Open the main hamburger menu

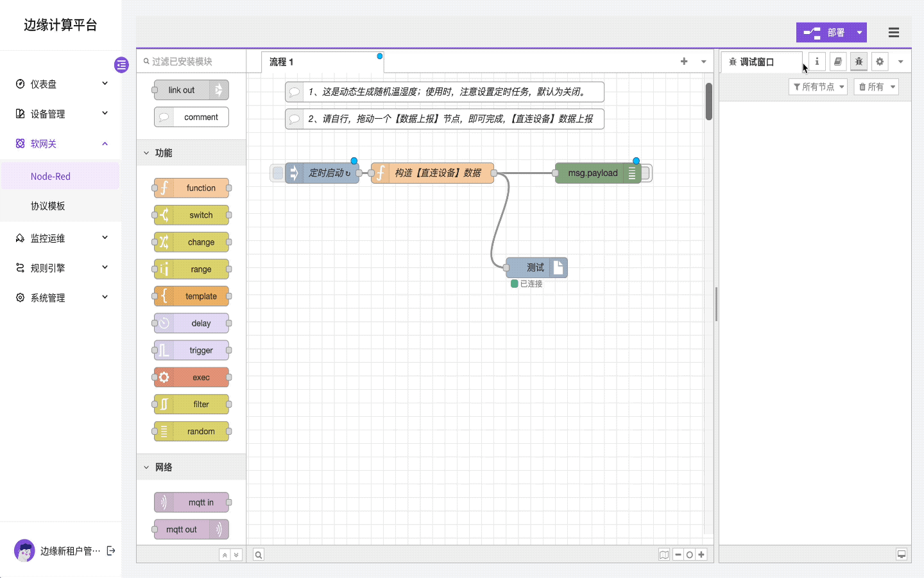(x=894, y=32)
